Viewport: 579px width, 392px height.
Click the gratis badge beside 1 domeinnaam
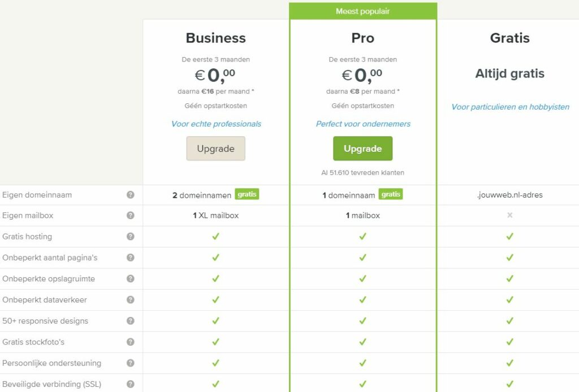(x=390, y=194)
